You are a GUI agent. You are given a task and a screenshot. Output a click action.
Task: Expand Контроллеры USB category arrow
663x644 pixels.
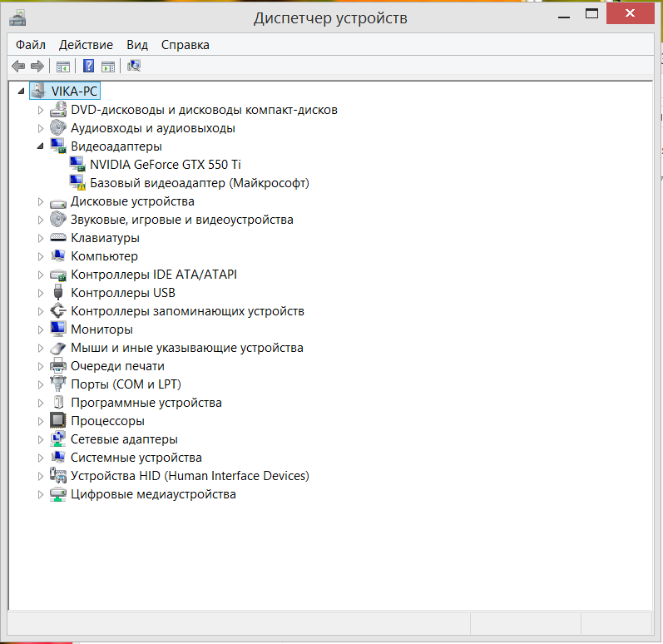(40, 293)
